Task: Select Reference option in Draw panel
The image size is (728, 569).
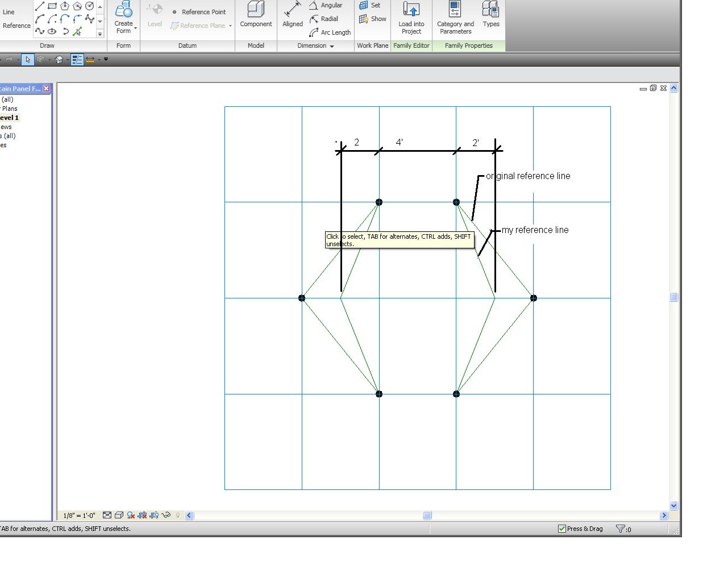Action: click(x=16, y=26)
